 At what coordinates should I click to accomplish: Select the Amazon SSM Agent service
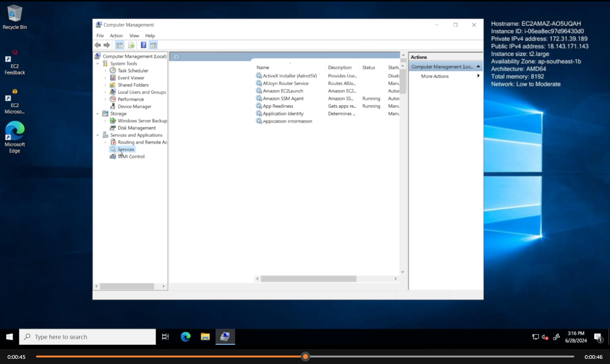pyautogui.click(x=283, y=99)
